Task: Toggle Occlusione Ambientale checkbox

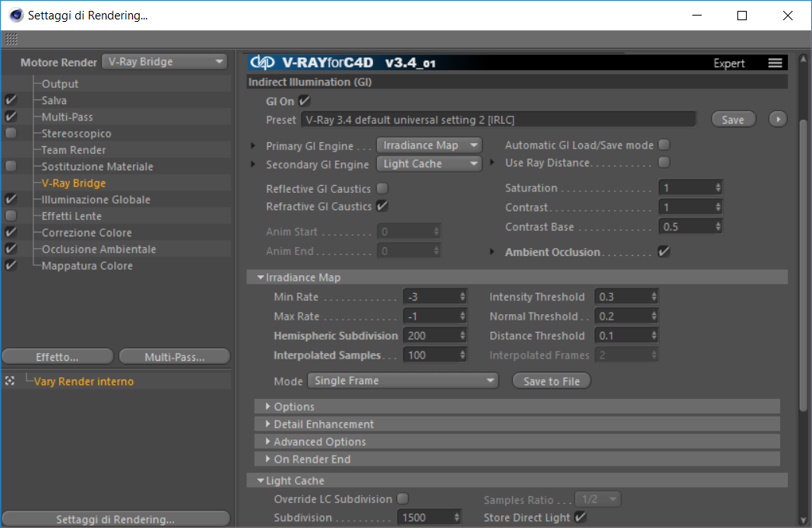Action: pos(11,250)
